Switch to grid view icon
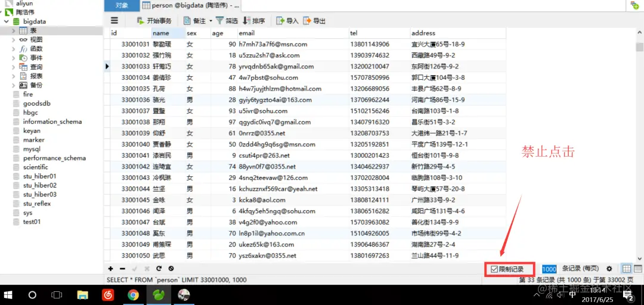 tap(627, 269)
